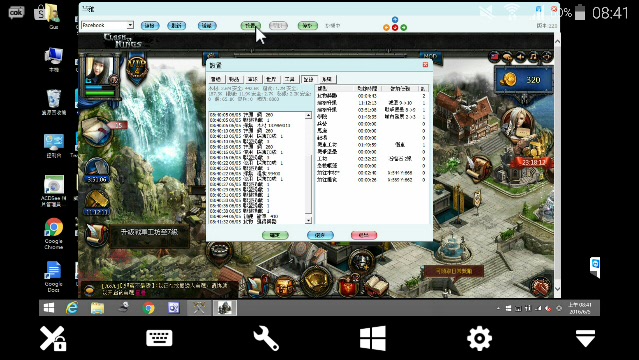Click the log list's scroll-down arrow
The image size is (639, 360).
pyautogui.click(x=308, y=221)
